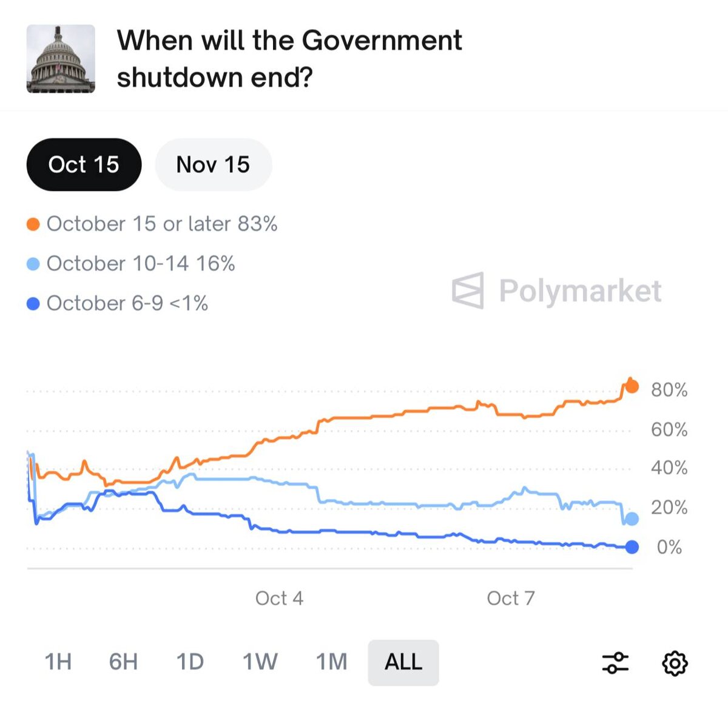Click the light blue line endpoint marker
The image size is (728, 709).
tap(632, 519)
